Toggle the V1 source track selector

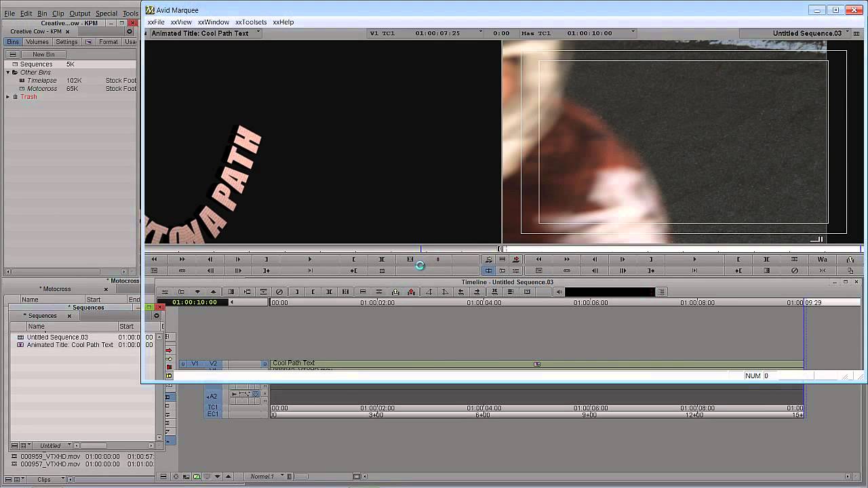pyautogui.click(x=195, y=364)
